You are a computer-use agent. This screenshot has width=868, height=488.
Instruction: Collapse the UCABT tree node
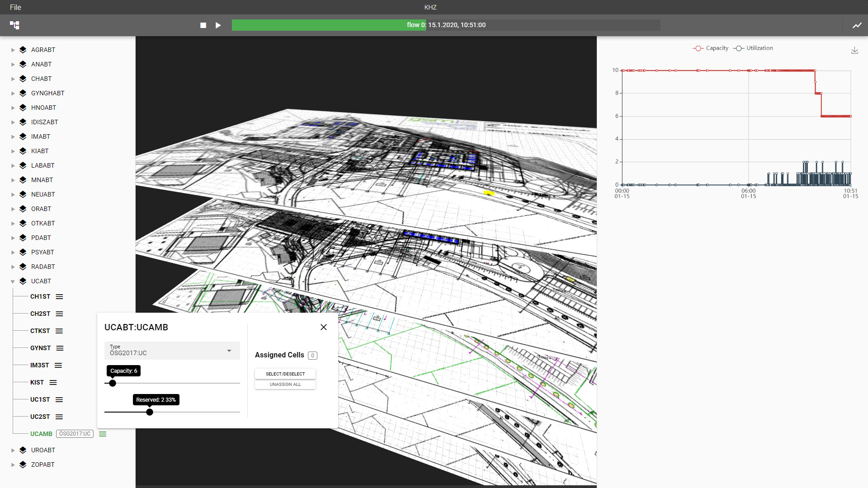coord(13,282)
